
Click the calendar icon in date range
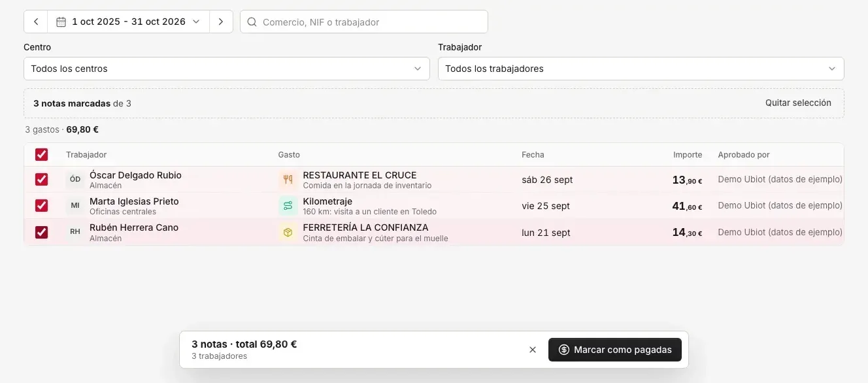coord(61,22)
